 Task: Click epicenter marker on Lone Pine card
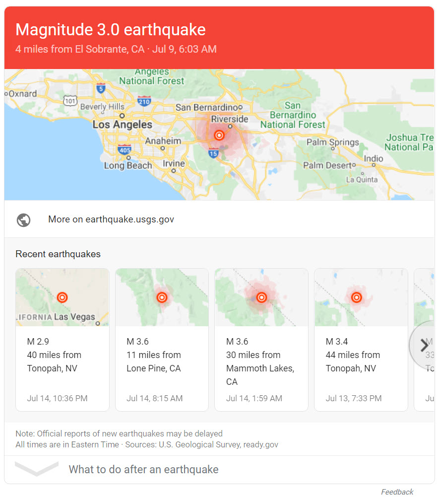(162, 297)
